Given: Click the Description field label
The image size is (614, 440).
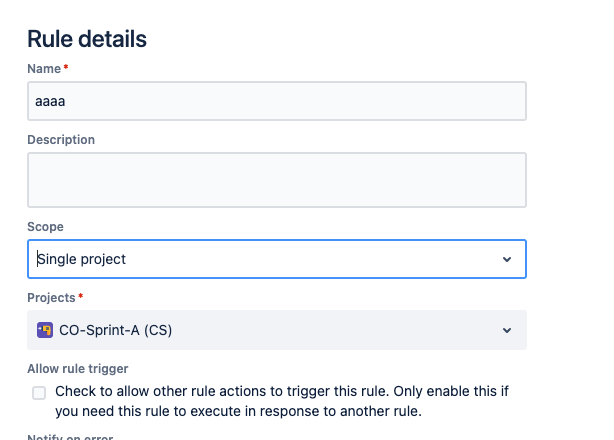Looking at the screenshot, I should (61, 140).
